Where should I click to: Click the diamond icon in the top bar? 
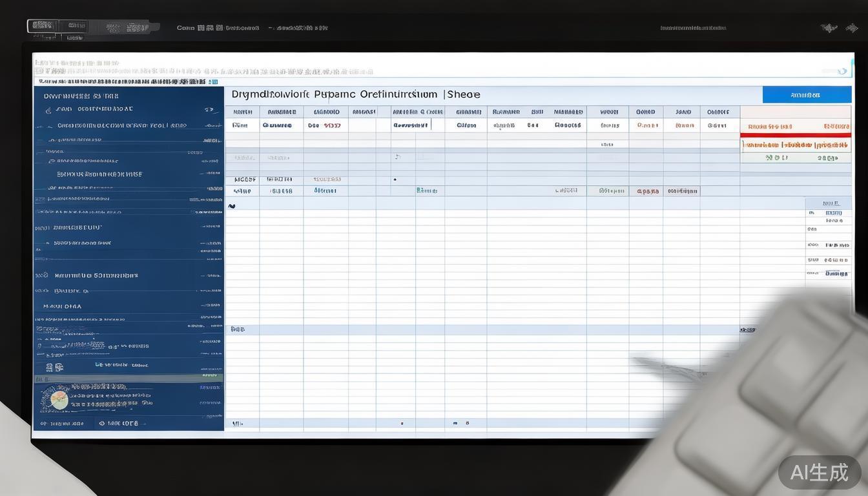(x=829, y=28)
